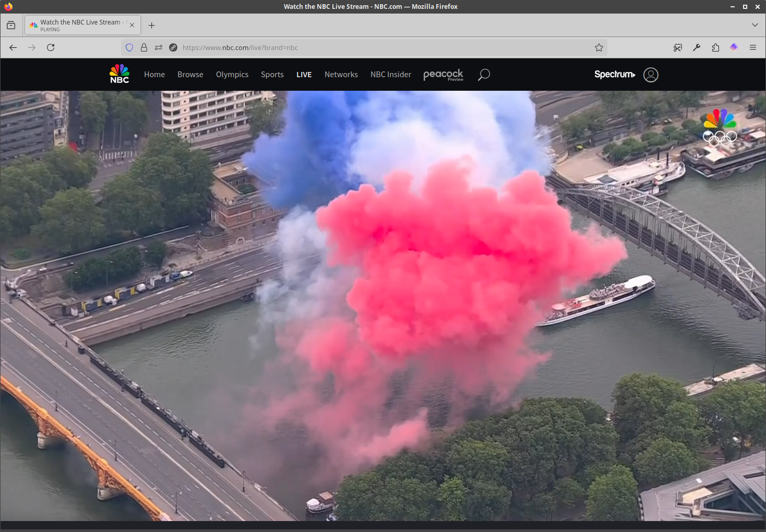Click the live video stream player
The width and height of the screenshot is (766, 532).
coord(383,306)
